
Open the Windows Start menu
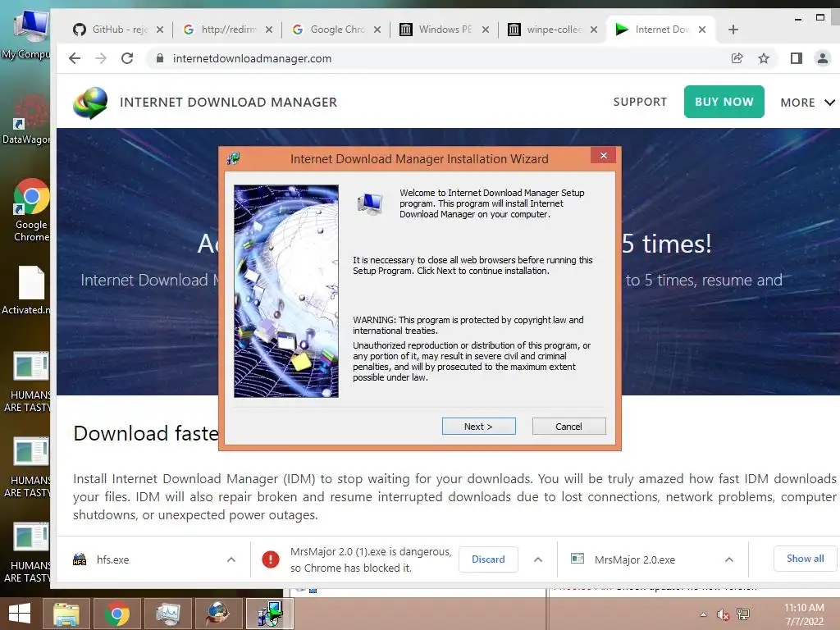pyautogui.click(x=20, y=614)
